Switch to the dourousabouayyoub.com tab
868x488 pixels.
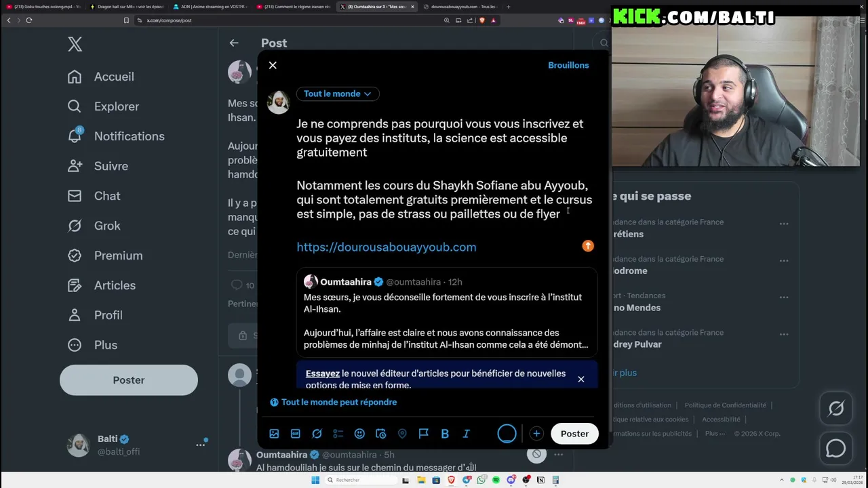tap(462, 7)
